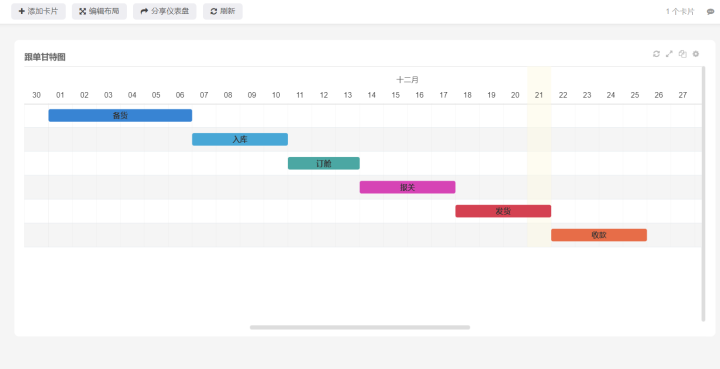Select the 入库 task bar
Viewport: 720px width, 369px height.
point(240,140)
